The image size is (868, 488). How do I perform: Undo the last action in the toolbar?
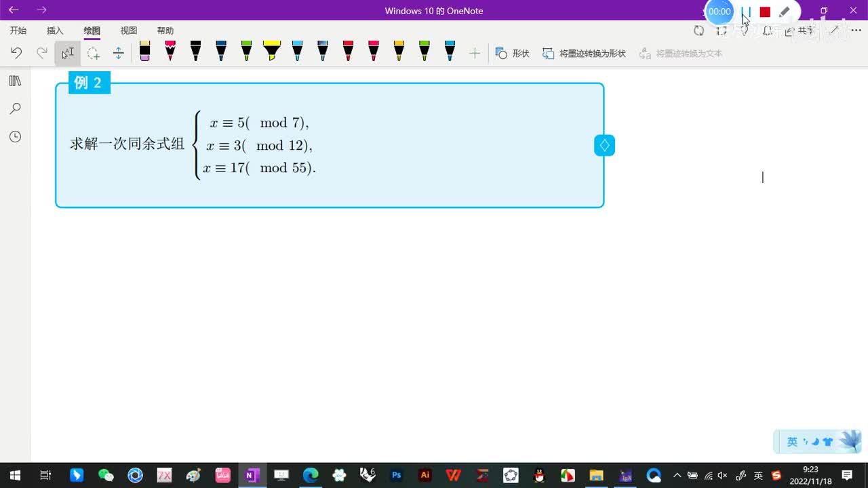pos(16,53)
